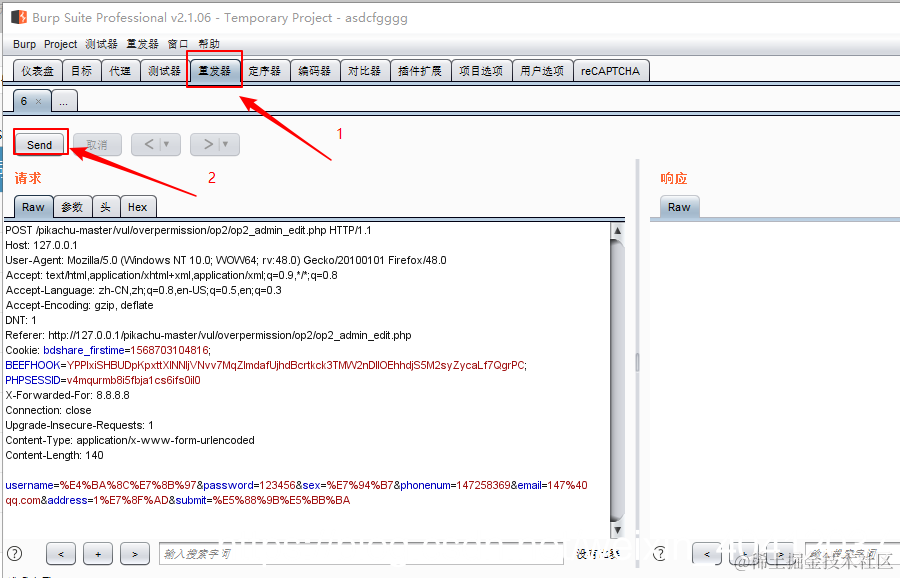Click the PHPSESSID cookie value
Screen dimensions: 900x578
pos(133,380)
